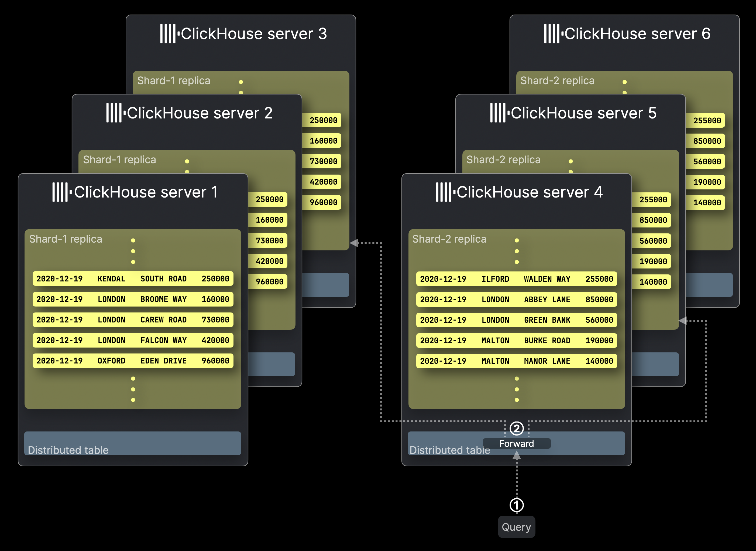Viewport: 756px width, 551px height.
Task: Select the MALTON MANOR LANE row
Action: tap(516, 361)
